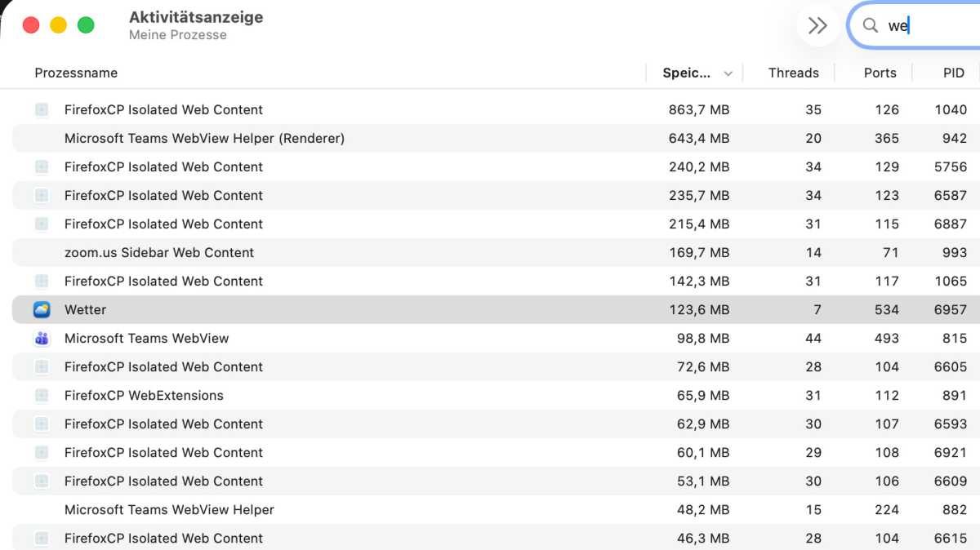Focus the search field containing "we"
The image size is (980, 550).
pyautogui.click(x=916, y=25)
